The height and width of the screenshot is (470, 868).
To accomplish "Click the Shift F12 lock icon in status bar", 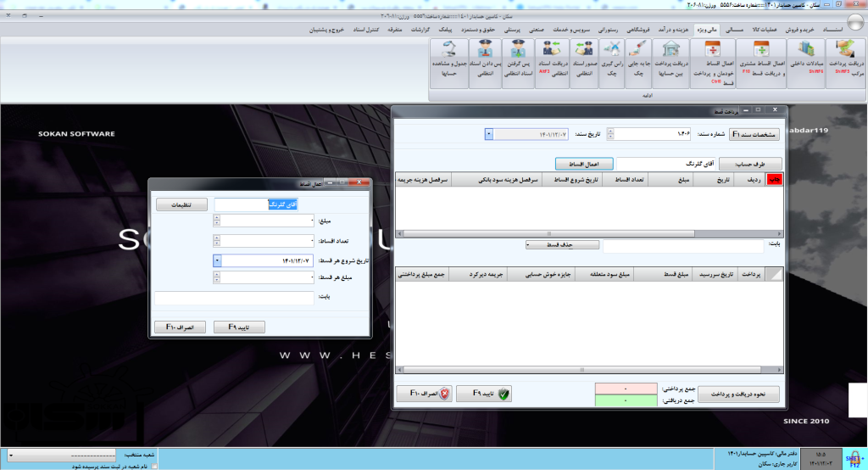I will 855,458.
